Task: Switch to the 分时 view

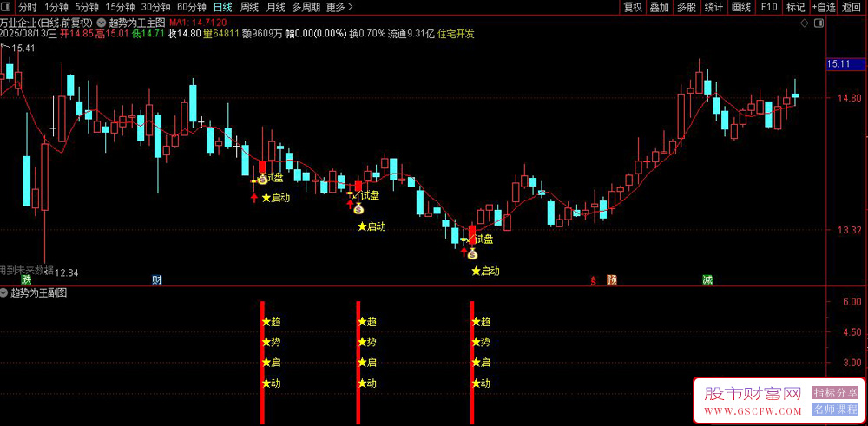Action: [x=28, y=7]
